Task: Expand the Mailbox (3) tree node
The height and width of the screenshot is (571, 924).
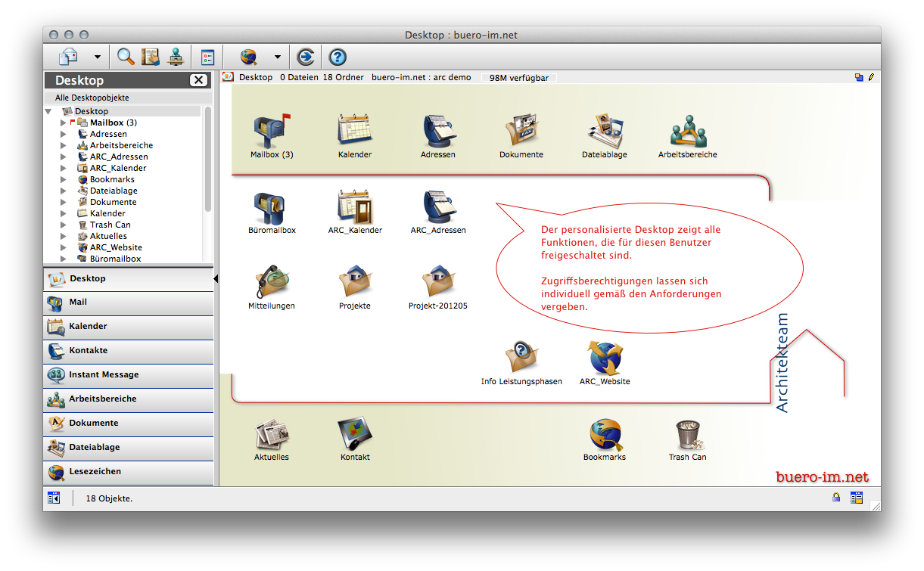Action: [x=64, y=123]
